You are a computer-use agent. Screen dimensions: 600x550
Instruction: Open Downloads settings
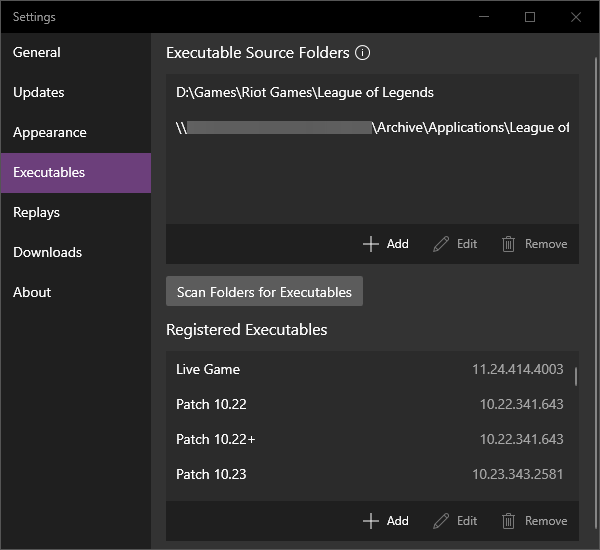coord(76,252)
